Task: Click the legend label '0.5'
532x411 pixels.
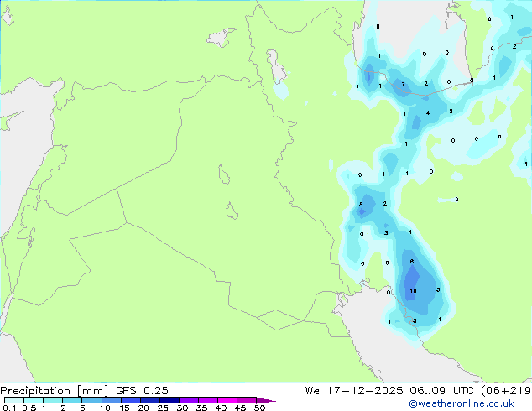Action: [x=29, y=408]
